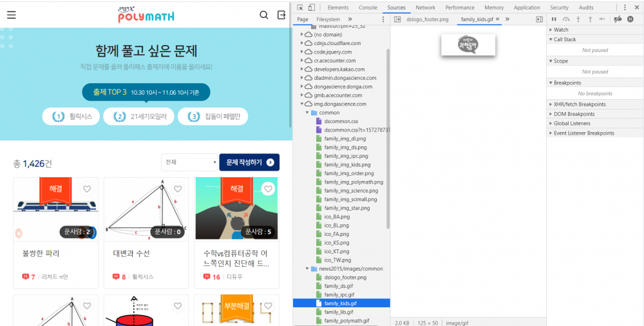Select dscommon.css file
The height and width of the screenshot is (326, 644).
pos(341,121)
